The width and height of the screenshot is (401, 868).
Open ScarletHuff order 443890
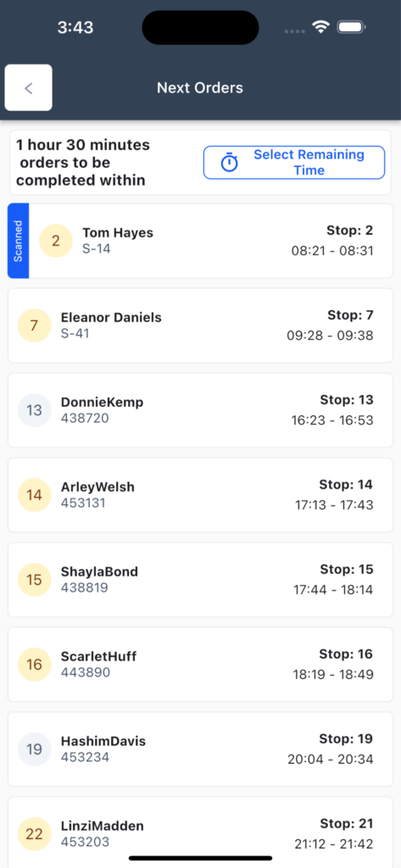(x=200, y=665)
